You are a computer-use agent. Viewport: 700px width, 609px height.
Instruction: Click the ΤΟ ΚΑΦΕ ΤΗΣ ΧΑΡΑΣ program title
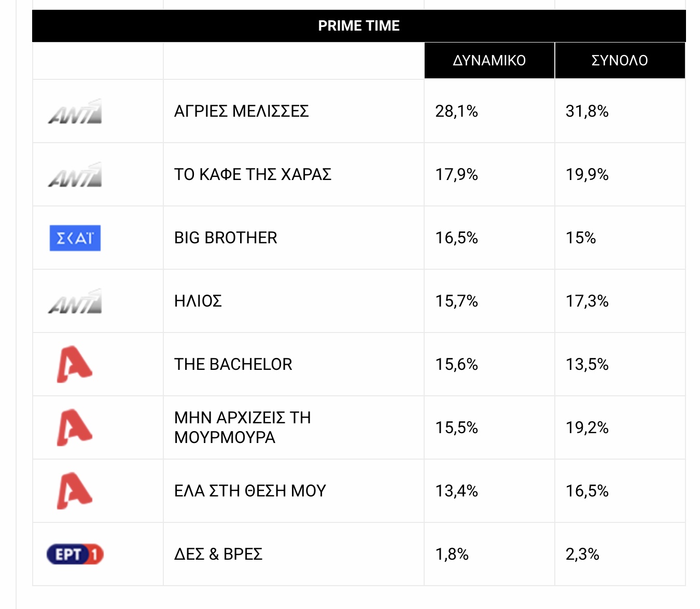[x=253, y=175]
